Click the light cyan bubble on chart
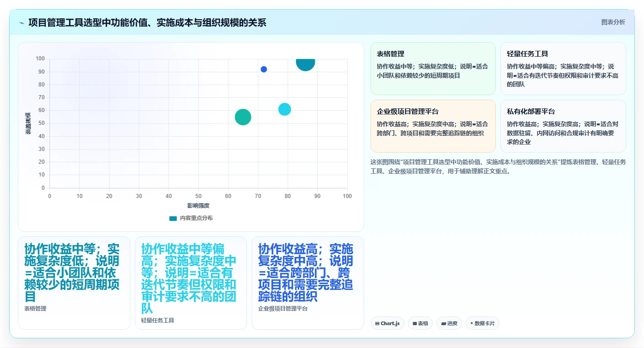The image size is (644, 348). [284, 109]
